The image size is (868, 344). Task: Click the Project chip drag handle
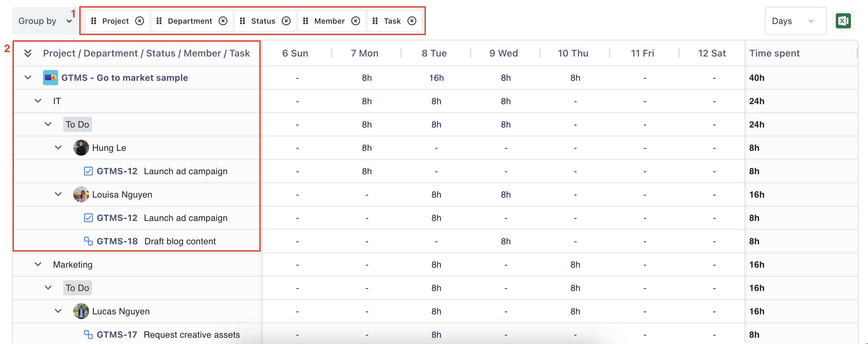[94, 21]
